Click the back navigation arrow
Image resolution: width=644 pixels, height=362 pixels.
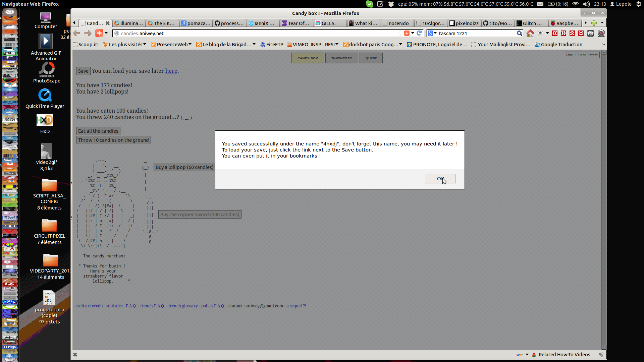click(76, 33)
